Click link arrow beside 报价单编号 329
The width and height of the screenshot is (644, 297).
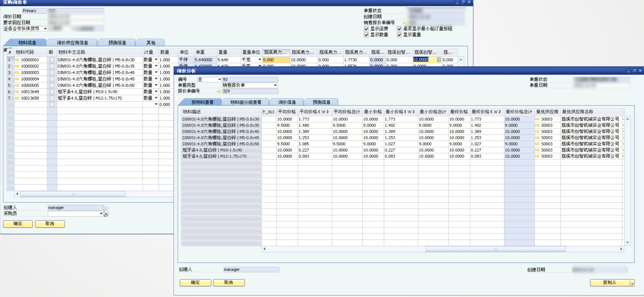click(x=219, y=91)
